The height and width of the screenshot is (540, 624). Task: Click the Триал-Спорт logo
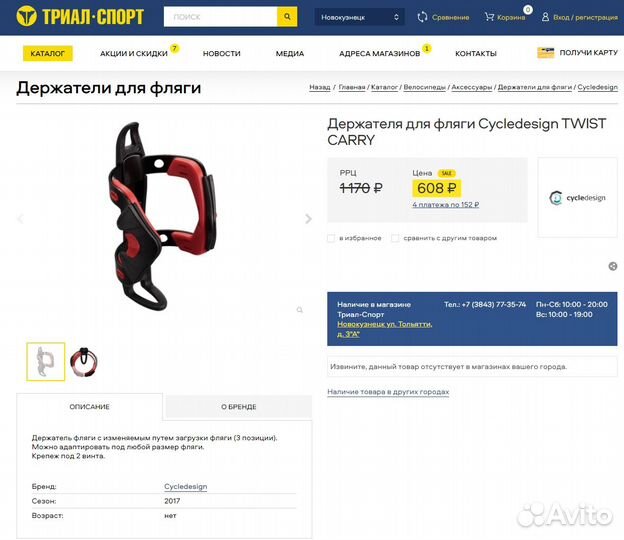80,17
